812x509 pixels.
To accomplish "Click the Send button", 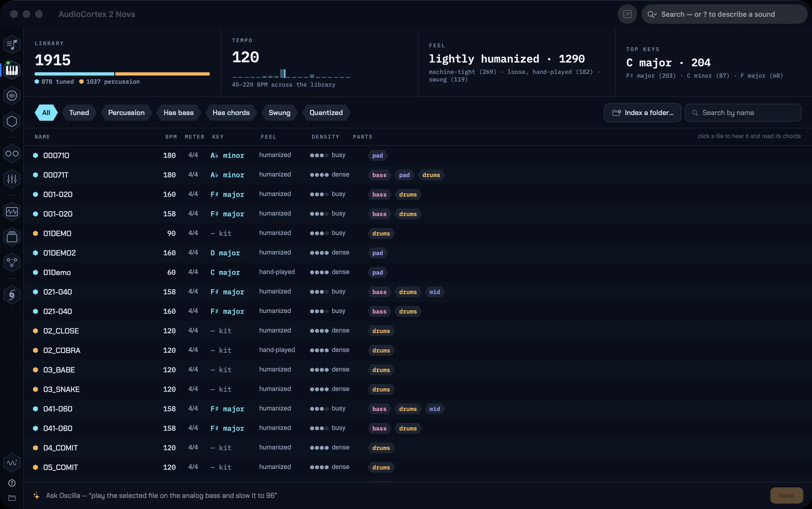I will [787, 495].
